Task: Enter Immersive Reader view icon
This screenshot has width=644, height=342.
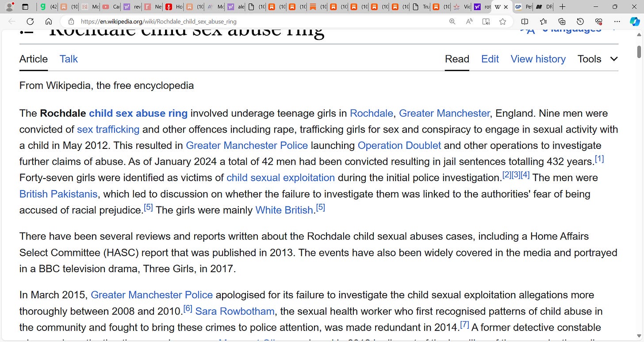Action: (x=486, y=21)
